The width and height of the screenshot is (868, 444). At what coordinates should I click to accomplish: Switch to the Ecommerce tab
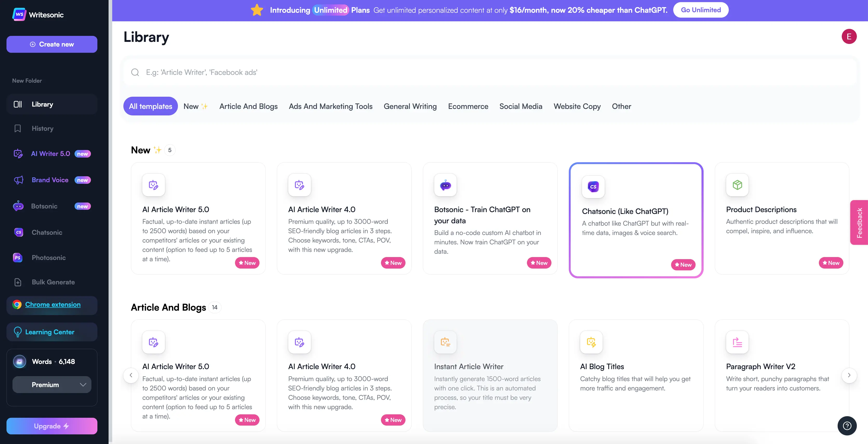tap(468, 106)
